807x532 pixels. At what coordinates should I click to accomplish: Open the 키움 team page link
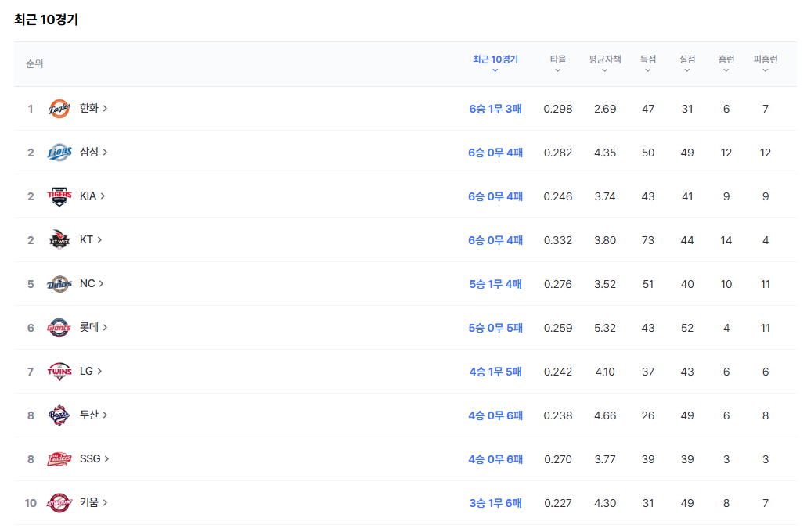pos(93,501)
